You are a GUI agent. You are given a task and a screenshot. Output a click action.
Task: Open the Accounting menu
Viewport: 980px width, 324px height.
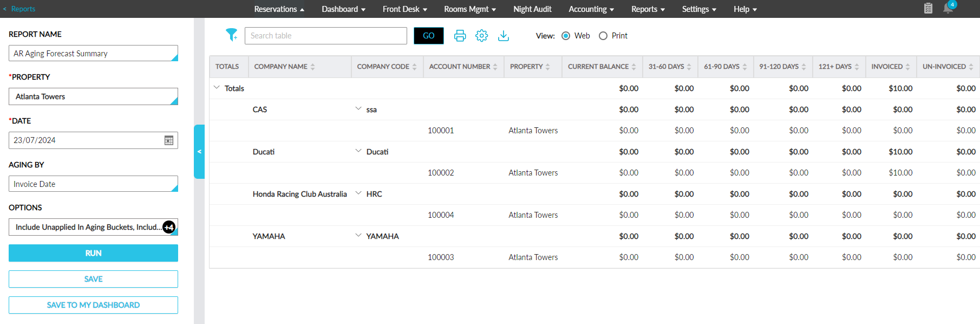[591, 9]
